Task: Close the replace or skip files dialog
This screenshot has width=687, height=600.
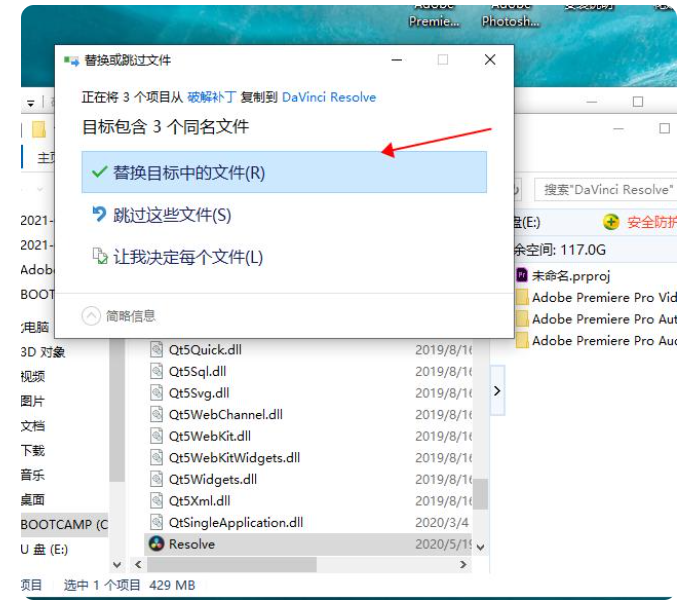Action: pos(489,60)
